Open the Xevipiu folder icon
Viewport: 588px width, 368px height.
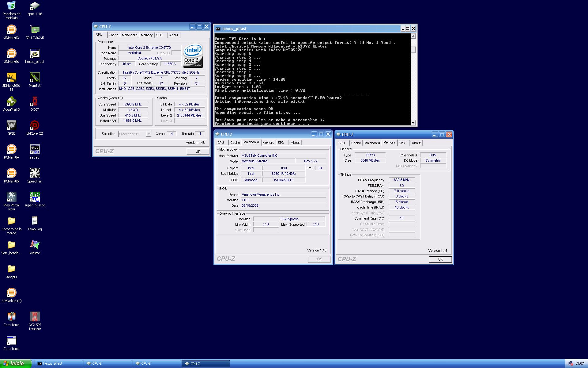11,271
